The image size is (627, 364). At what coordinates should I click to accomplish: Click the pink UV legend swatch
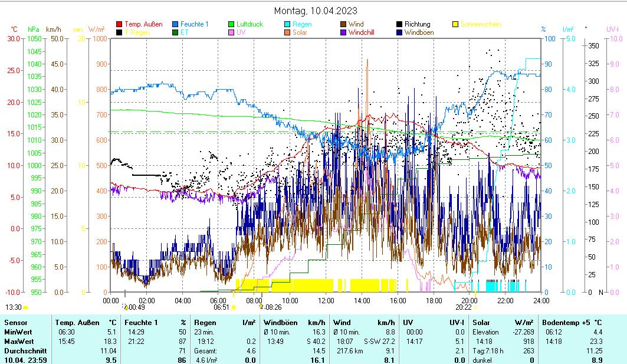[x=232, y=32]
